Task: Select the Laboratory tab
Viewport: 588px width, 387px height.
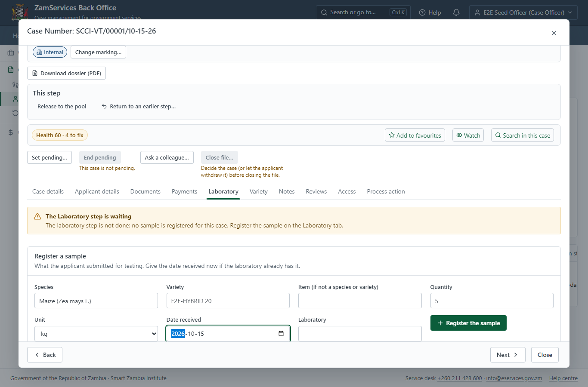Action: (x=223, y=192)
